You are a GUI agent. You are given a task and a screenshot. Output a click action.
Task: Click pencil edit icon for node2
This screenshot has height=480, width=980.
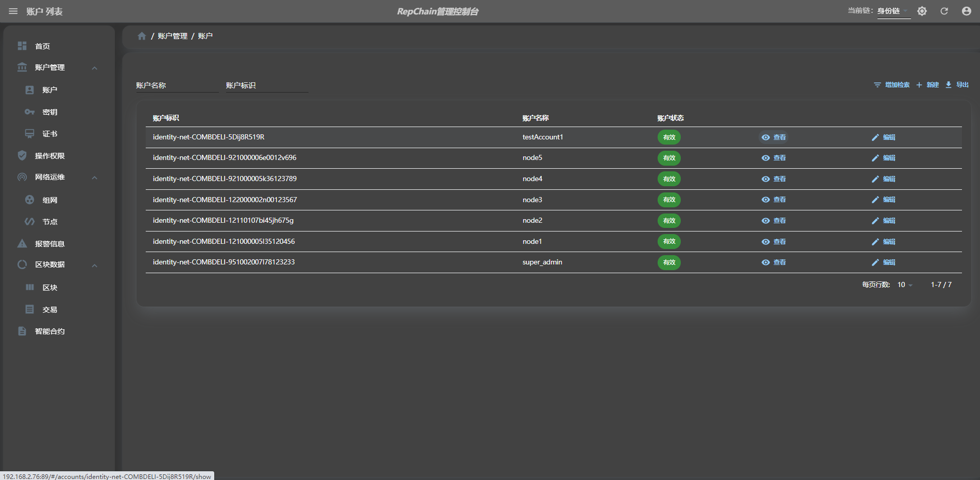(875, 221)
